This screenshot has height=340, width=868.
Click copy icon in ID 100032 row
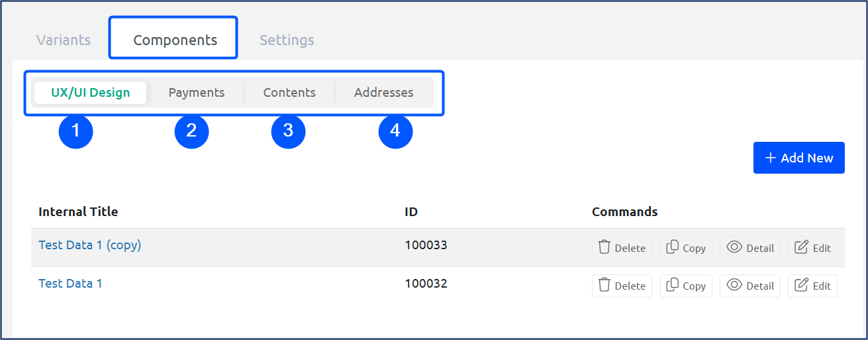coord(672,285)
